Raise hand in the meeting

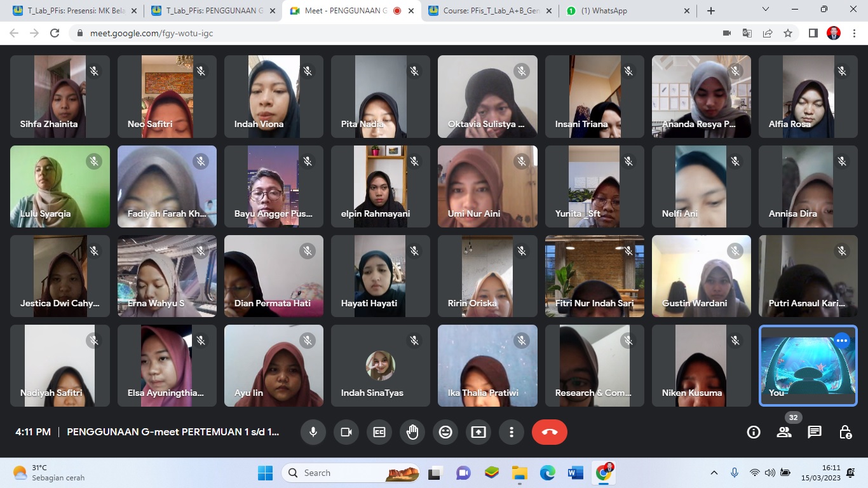point(412,432)
